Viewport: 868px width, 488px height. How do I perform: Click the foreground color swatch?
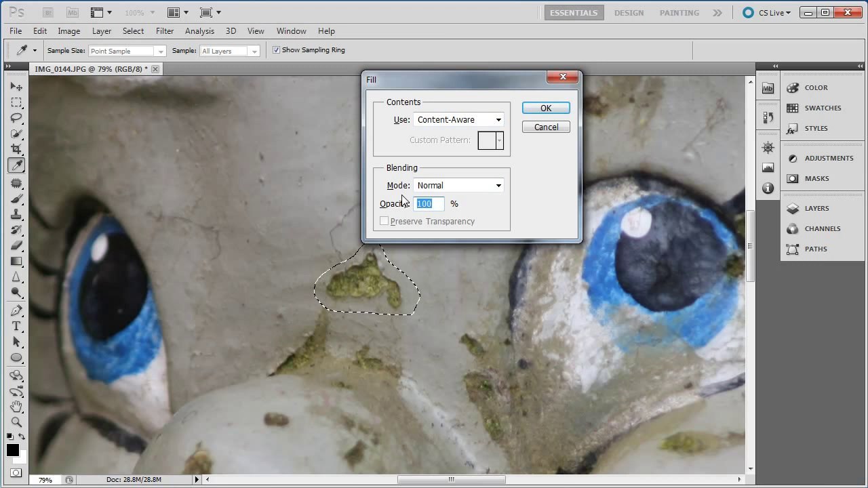12,450
